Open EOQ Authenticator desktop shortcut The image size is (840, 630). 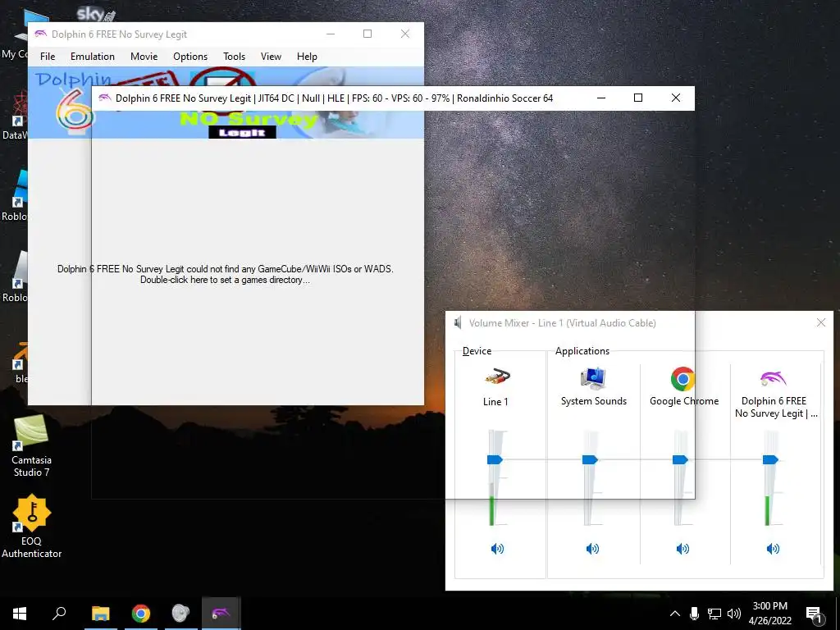click(x=31, y=527)
